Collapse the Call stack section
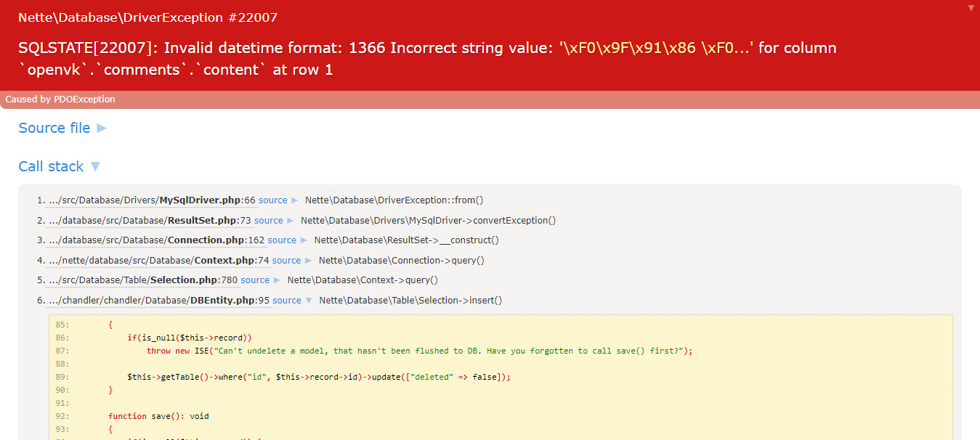The height and width of the screenshot is (440, 980). pyautogui.click(x=60, y=166)
